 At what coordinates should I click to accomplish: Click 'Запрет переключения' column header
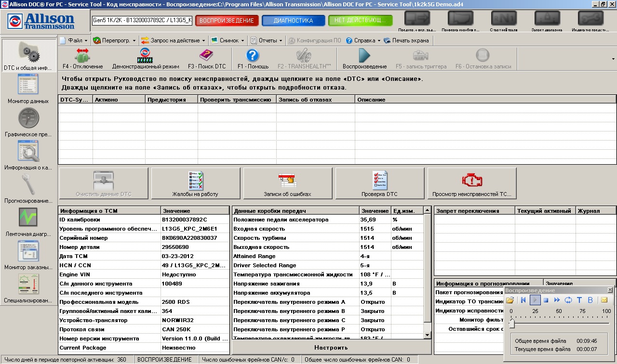(x=475, y=211)
